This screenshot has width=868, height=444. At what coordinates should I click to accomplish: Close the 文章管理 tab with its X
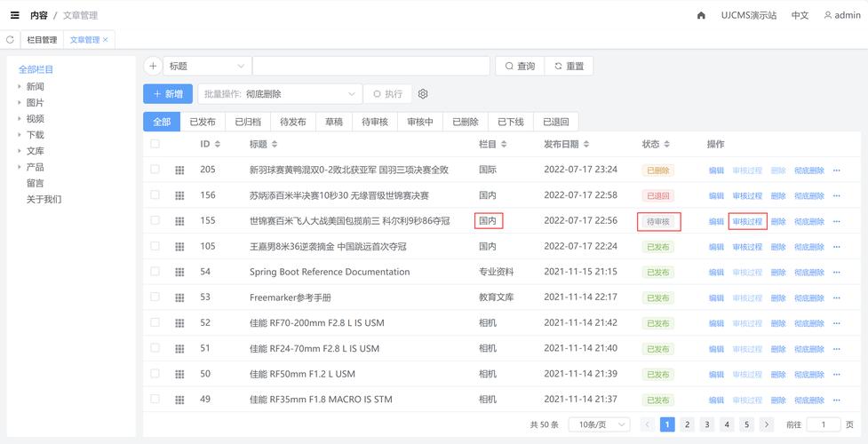pos(106,40)
